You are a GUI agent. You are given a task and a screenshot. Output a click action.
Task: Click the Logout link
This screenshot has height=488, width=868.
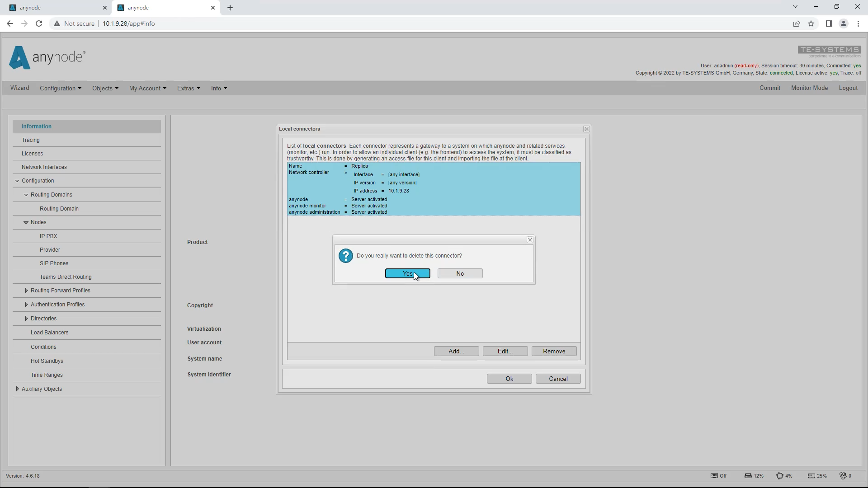tap(848, 88)
